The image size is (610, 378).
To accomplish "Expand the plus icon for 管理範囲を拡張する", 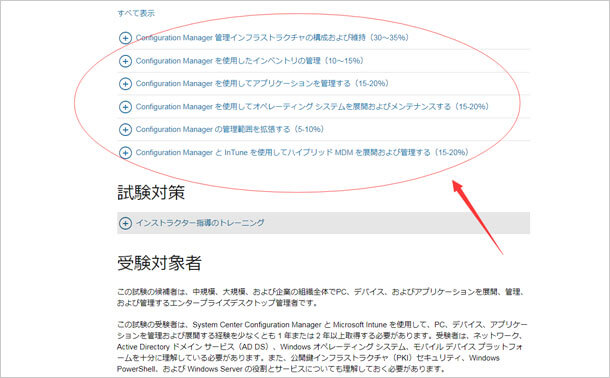I will [125, 130].
